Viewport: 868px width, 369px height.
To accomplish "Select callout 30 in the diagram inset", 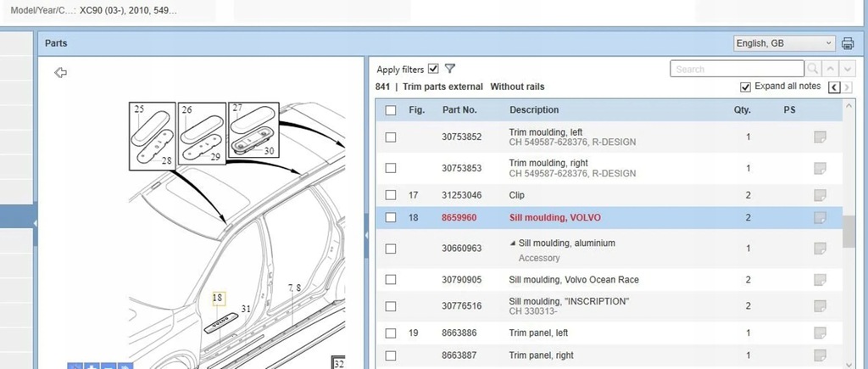I will 269,151.
